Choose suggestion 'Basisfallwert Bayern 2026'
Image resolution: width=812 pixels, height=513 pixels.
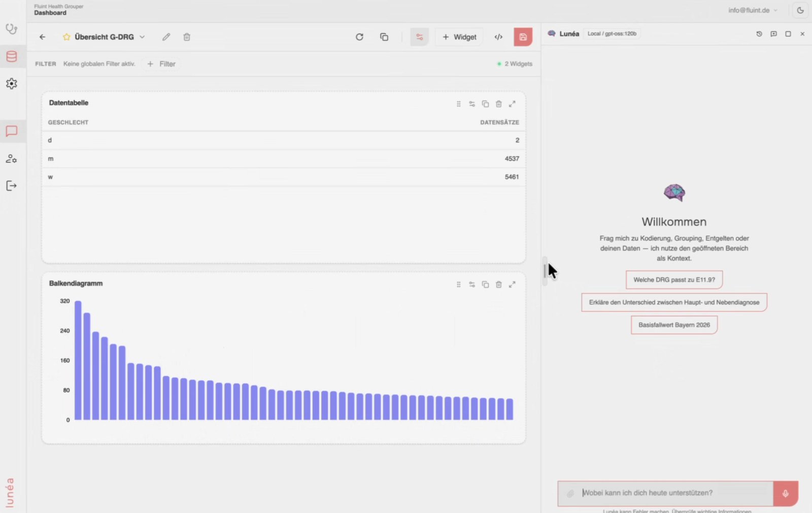(x=674, y=325)
